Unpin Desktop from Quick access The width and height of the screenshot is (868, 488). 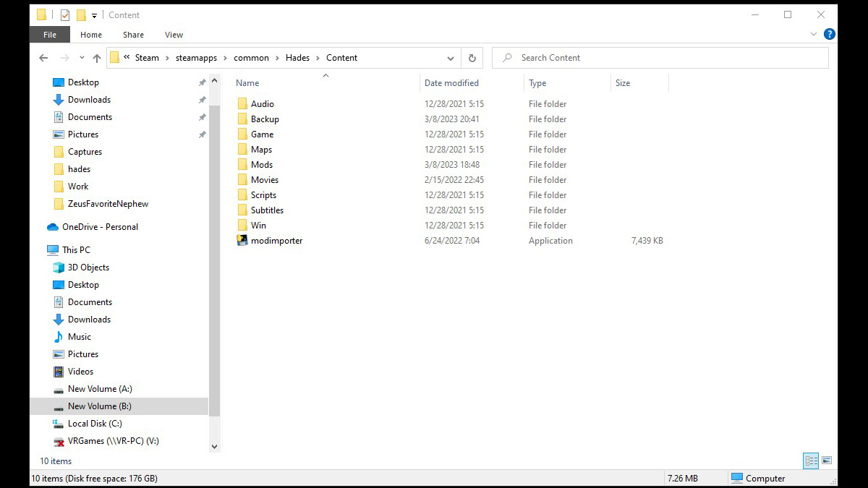click(x=203, y=82)
